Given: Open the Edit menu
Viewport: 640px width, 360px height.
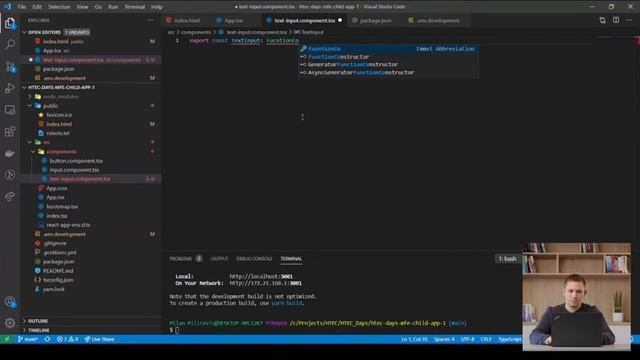Looking at the screenshot, I should click(37, 7).
